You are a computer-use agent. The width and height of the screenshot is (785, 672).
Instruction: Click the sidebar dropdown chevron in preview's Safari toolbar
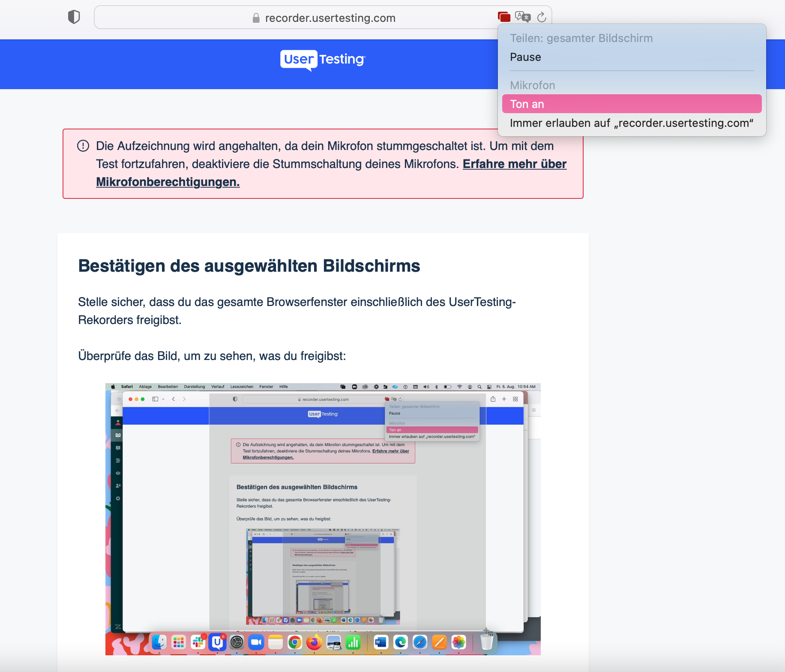pyautogui.click(x=163, y=399)
